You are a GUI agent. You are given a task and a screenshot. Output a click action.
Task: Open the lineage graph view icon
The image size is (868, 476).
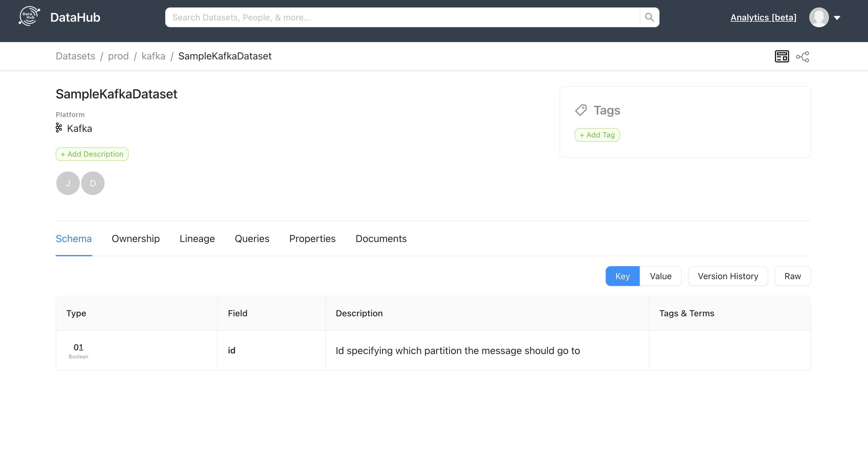tap(802, 56)
